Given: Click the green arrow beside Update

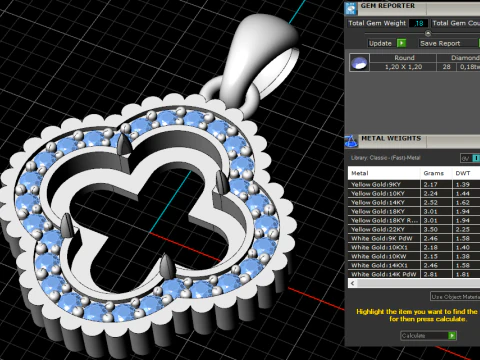Looking at the screenshot, I should (x=402, y=43).
